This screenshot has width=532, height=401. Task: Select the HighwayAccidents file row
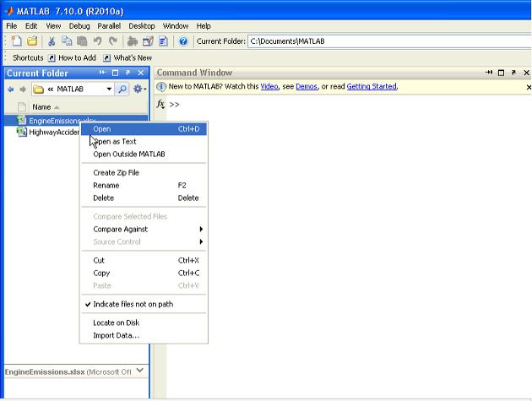pyautogui.click(x=47, y=132)
